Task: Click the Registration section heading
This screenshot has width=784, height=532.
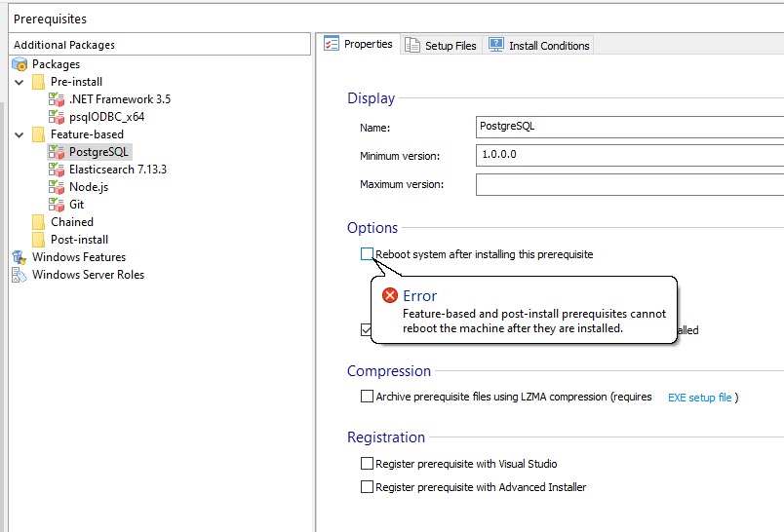Action: tap(386, 437)
